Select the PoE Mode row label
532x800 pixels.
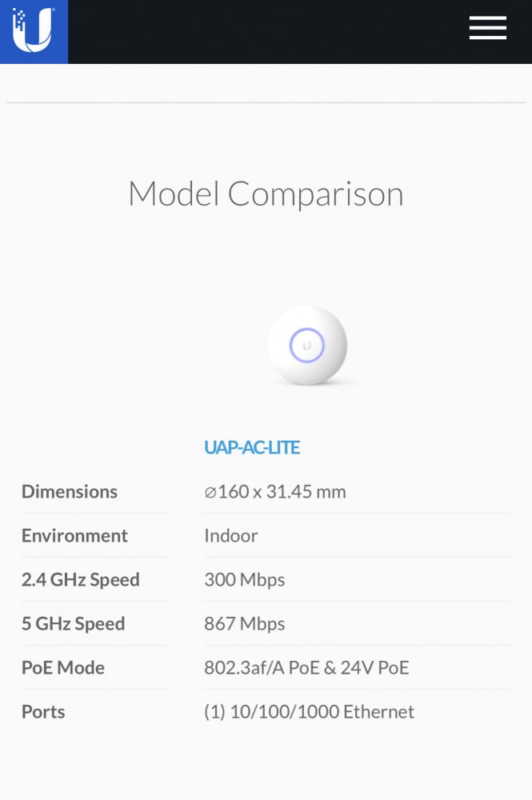pyautogui.click(x=63, y=667)
